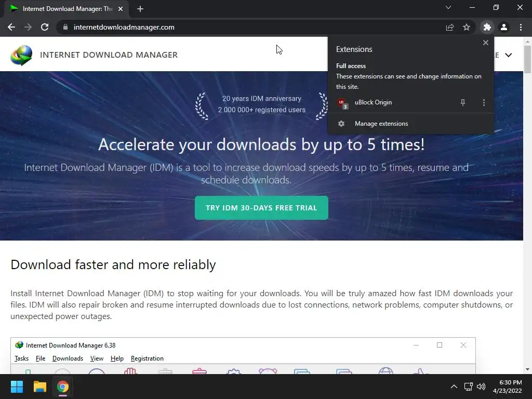
Task: Close the Extensions popup
Action: click(x=486, y=43)
